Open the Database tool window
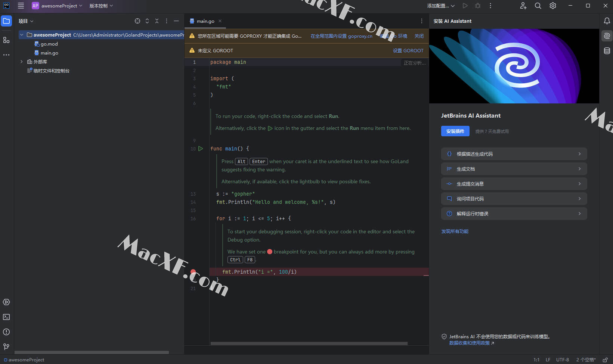Image resolution: width=613 pixels, height=364 pixels. 607,51
